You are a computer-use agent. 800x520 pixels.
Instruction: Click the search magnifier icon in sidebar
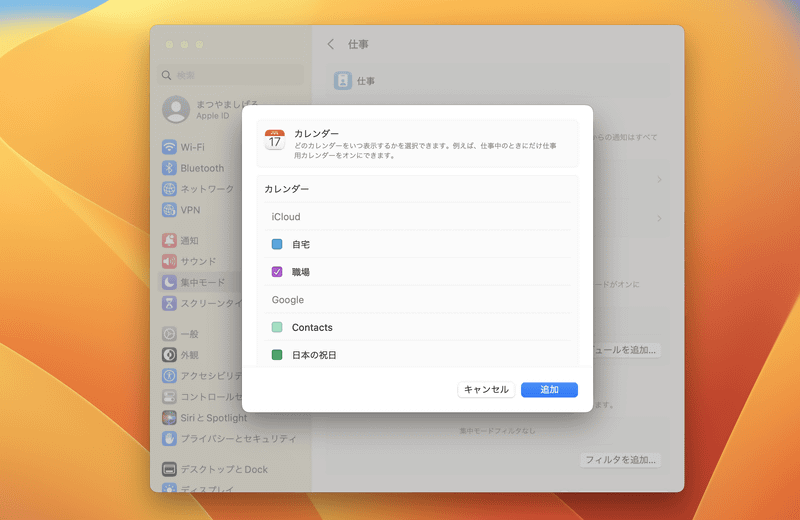click(x=166, y=75)
